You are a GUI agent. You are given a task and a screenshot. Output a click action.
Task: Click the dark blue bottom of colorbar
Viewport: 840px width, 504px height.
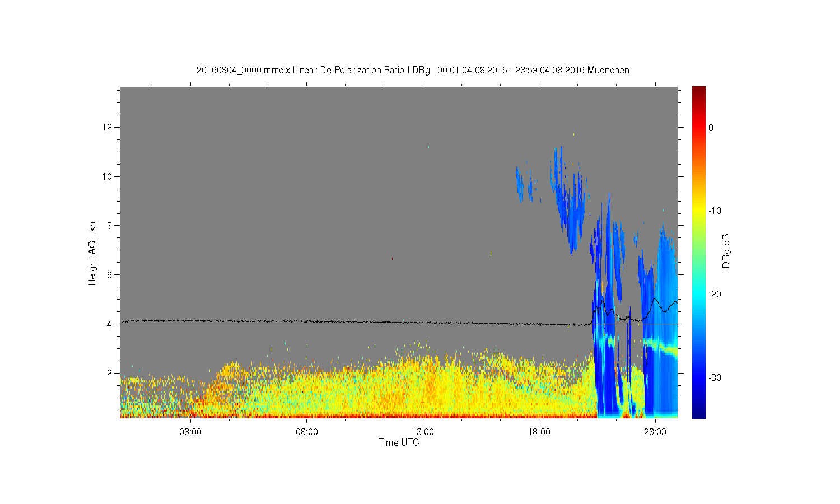pyautogui.click(x=699, y=413)
